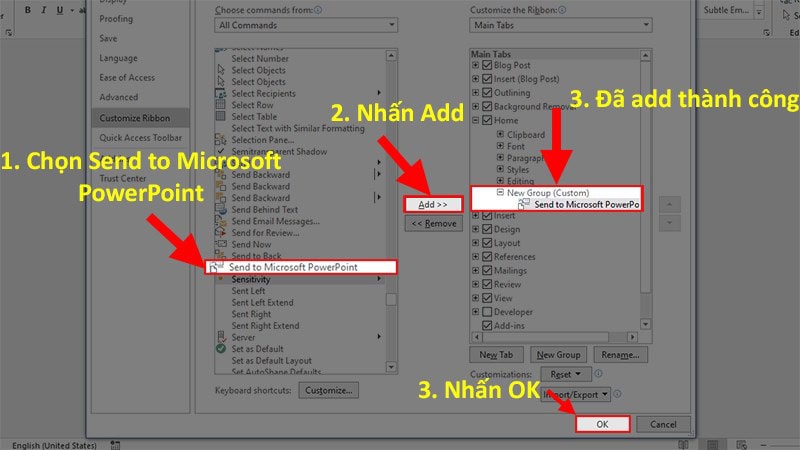Toggle the Blog Post tab checkbox
Image resolution: width=800 pixels, height=450 pixels.
(x=487, y=65)
